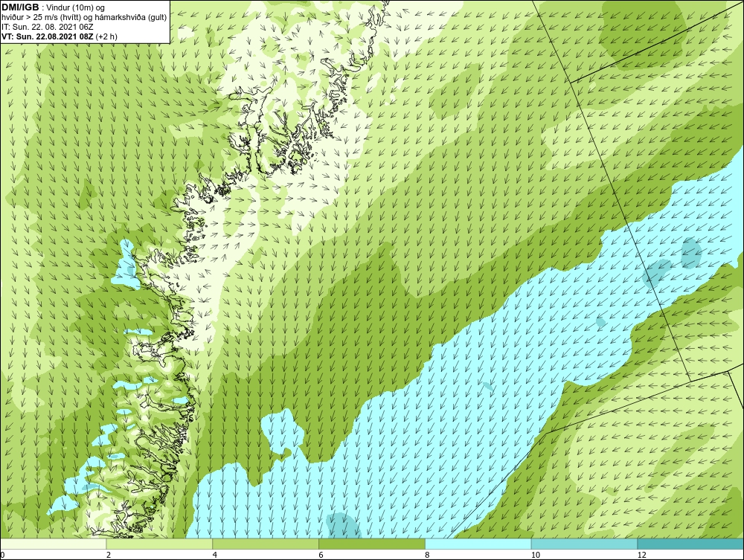Click the legend scale label "2"
Screen dimensions: 744x560
click(x=109, y=555)
